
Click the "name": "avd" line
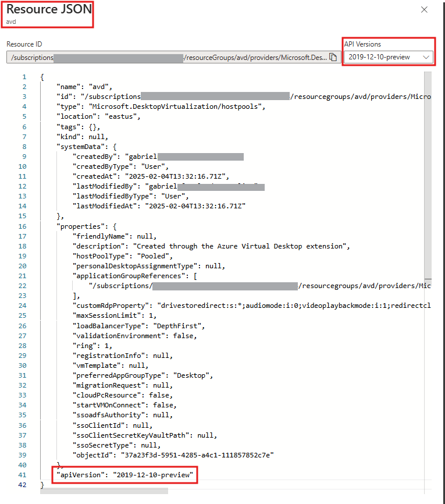(x=84, y=87)
